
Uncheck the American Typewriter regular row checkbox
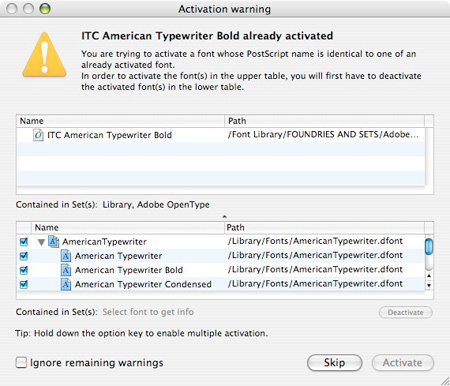pyautogui.click(x=24, y=256)
